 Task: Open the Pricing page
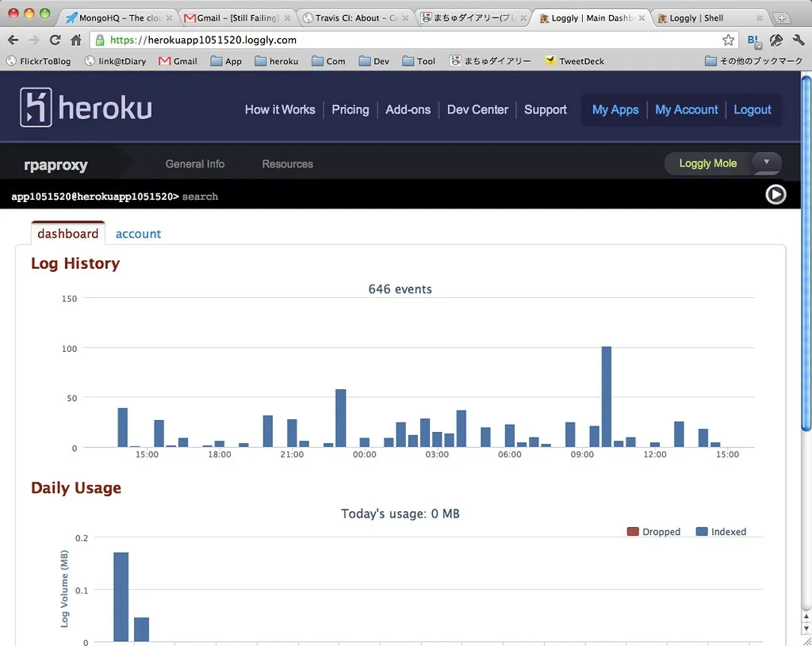pyautogui.click(x=350, y=109)
